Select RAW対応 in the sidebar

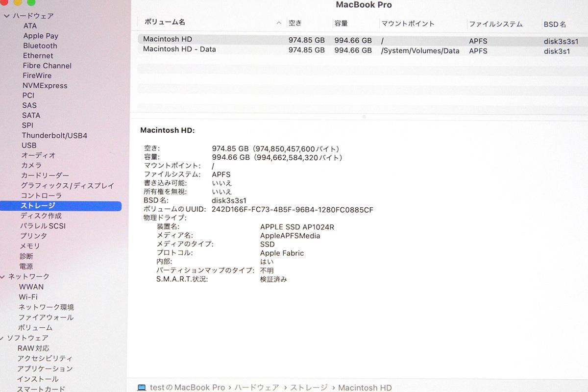33,348
